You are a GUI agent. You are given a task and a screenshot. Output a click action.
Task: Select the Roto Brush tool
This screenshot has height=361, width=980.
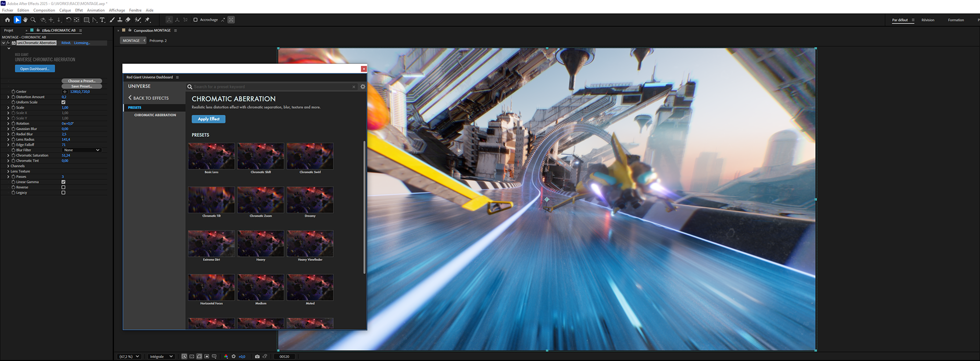click(x=138, y=20)
